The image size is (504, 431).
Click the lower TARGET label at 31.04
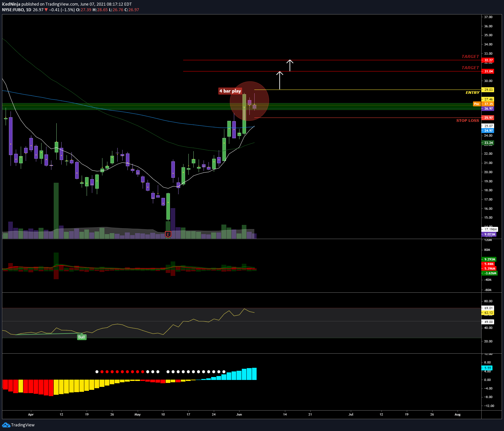pos(470,68)
